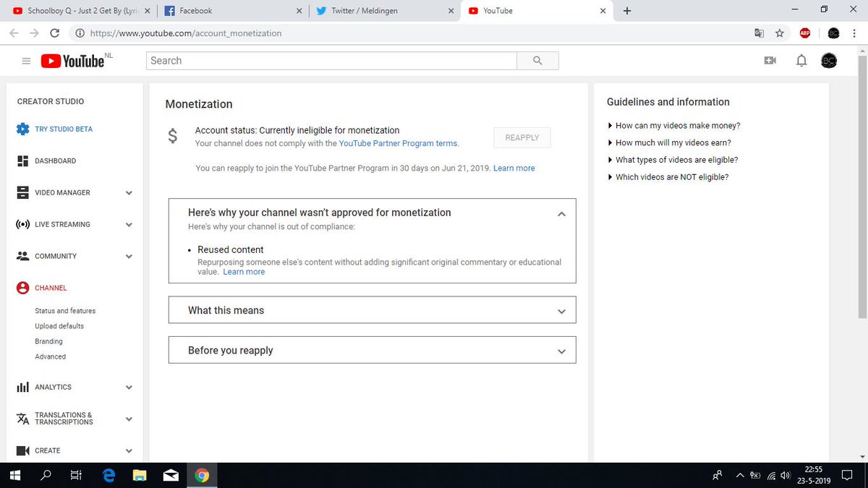Expand the Live Streaming section
This screenshot has width=868, height=488.
point(129,225)
